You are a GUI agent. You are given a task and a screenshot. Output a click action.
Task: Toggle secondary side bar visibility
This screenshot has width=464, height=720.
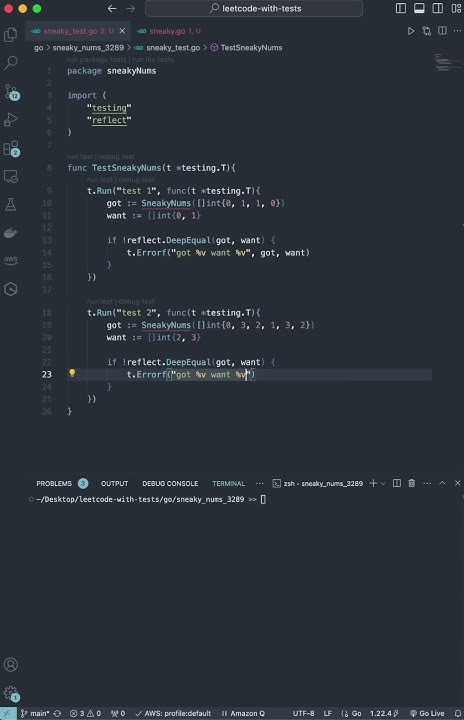[x=438, y=8]
